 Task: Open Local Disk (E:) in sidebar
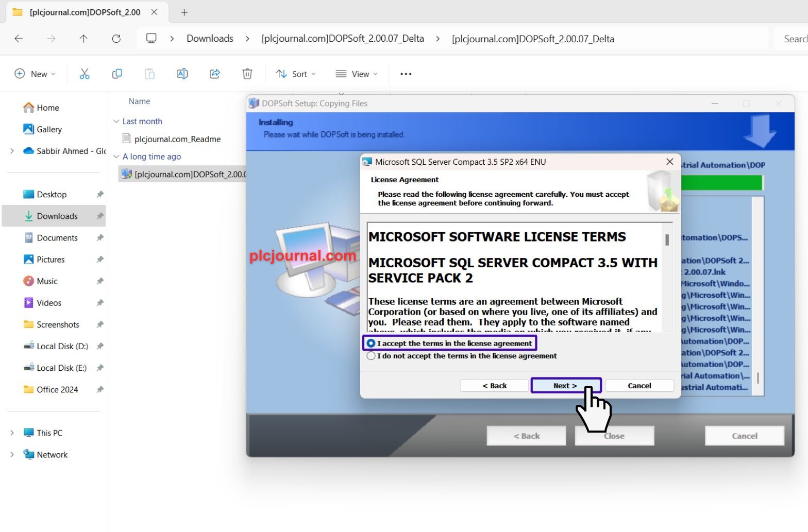(x=55, y=368)
